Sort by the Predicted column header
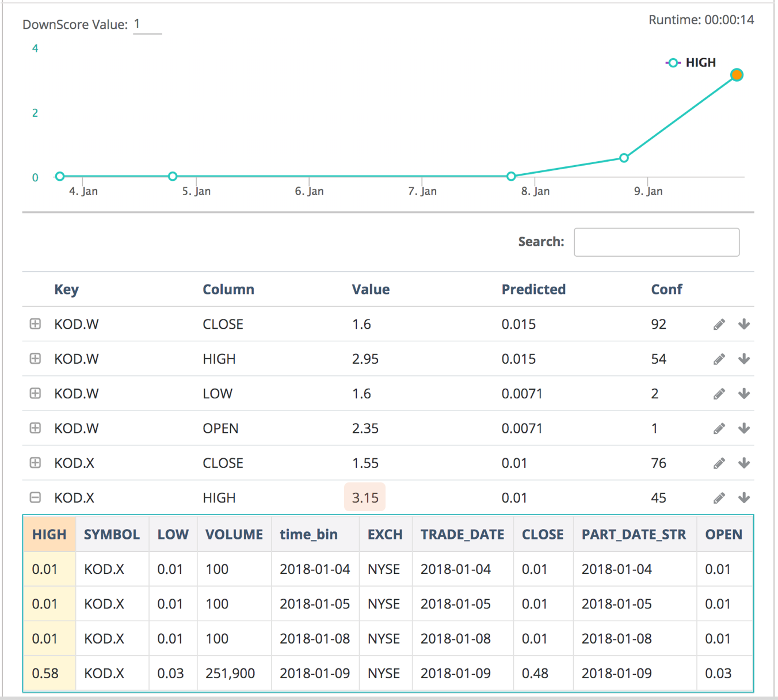 coord(533,290)
